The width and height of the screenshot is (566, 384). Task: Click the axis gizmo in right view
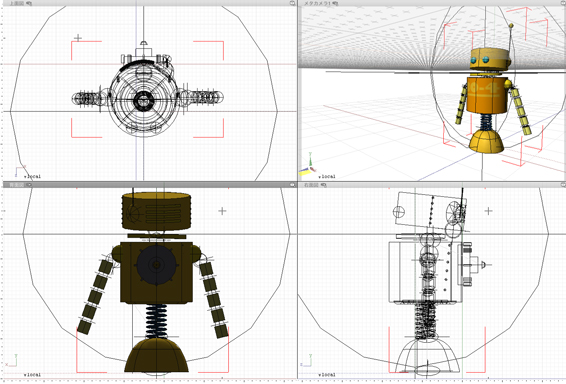(306, 360)
